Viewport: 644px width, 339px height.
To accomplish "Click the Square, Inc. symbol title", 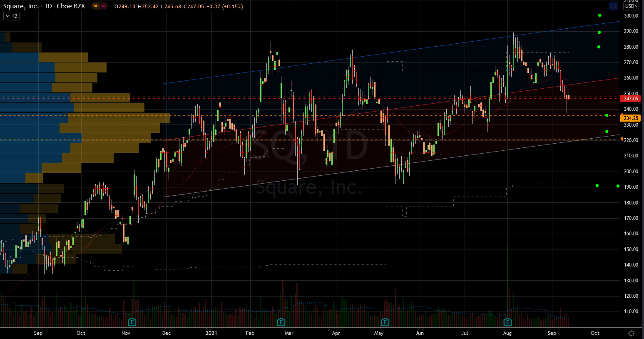I will pos(21,6).
